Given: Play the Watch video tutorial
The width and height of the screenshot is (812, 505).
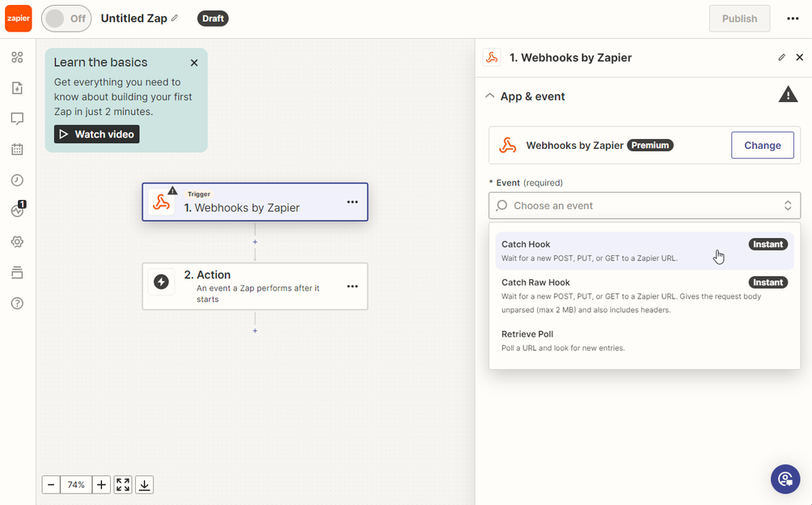Looking at the screenshot, I should click(x=97, y=134).
